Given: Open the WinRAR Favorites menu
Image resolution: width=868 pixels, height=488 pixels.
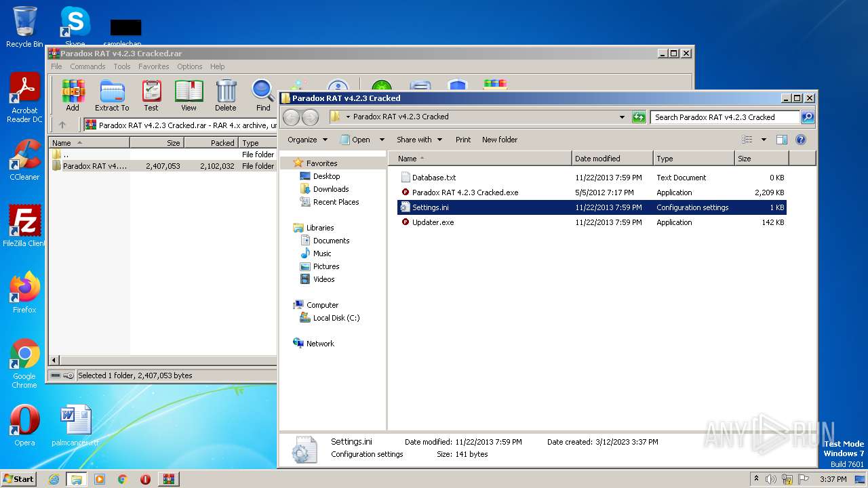Looking at the screenshot, I should pyautogui.click(x=154, y=66).
